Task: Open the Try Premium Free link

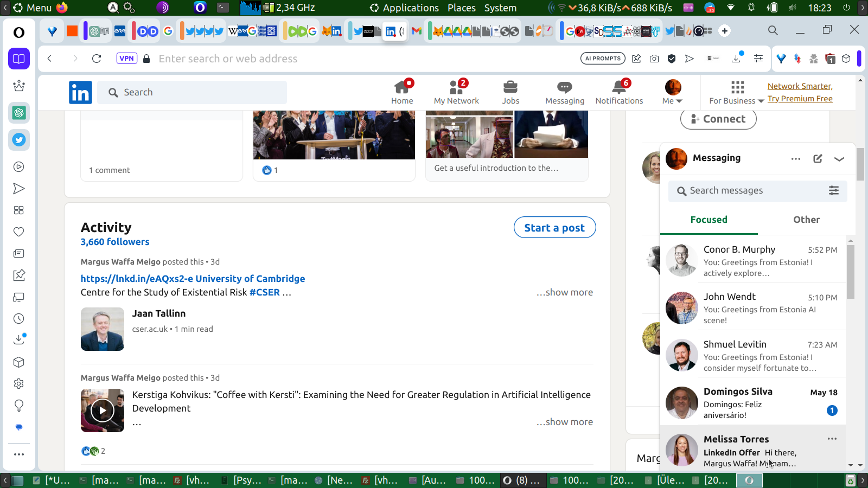Action: click(x=800, y=99)
